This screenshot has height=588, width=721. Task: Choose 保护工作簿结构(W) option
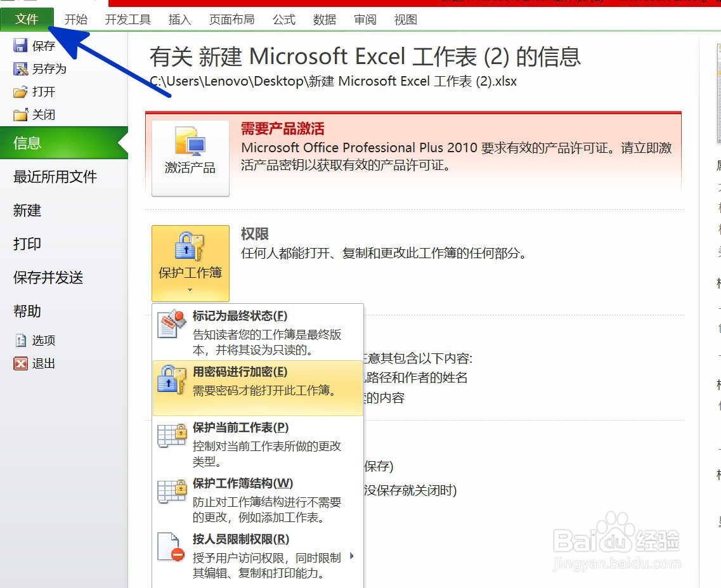257,500
